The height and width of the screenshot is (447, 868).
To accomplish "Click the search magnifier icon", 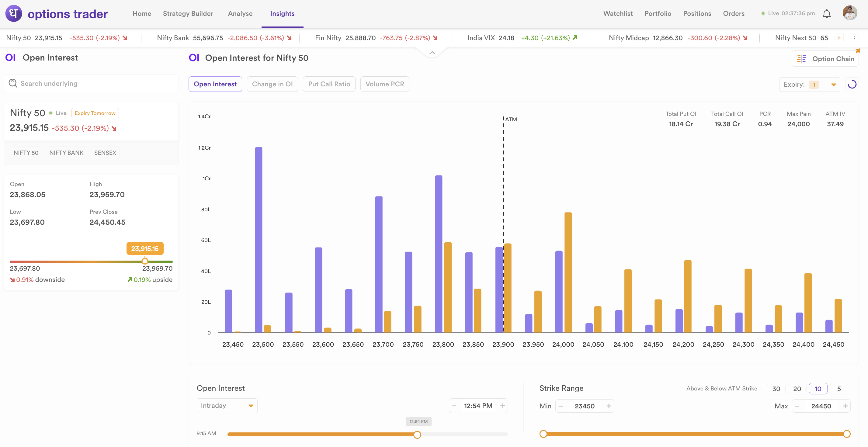I will [13, 83].
